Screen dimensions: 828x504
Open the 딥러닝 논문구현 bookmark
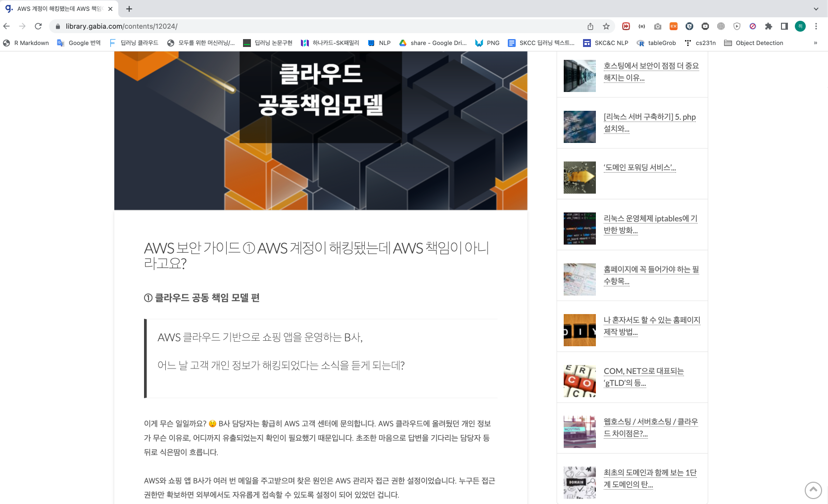click(x=268, y=43)
